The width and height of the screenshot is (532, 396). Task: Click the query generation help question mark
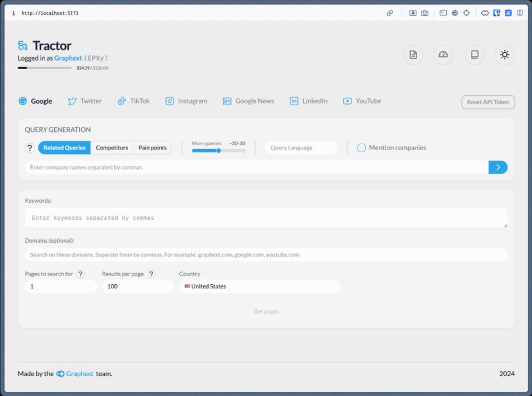click(x=30, y=147)
